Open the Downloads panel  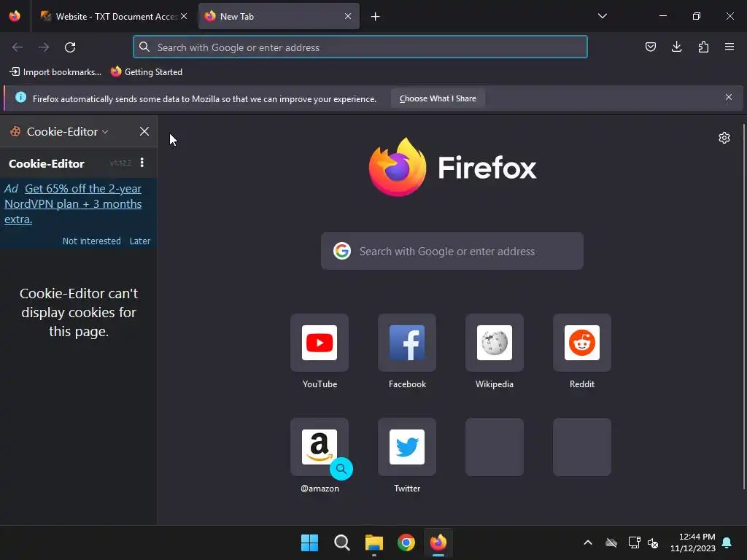(676, 47)
